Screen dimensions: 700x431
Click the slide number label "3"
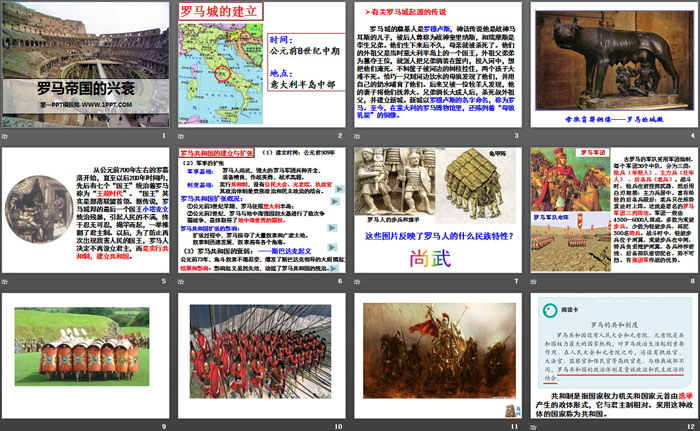[517, 135]
